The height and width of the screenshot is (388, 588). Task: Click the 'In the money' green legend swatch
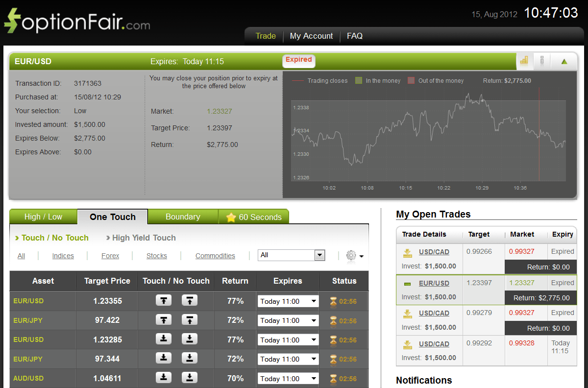coord(359,80)
